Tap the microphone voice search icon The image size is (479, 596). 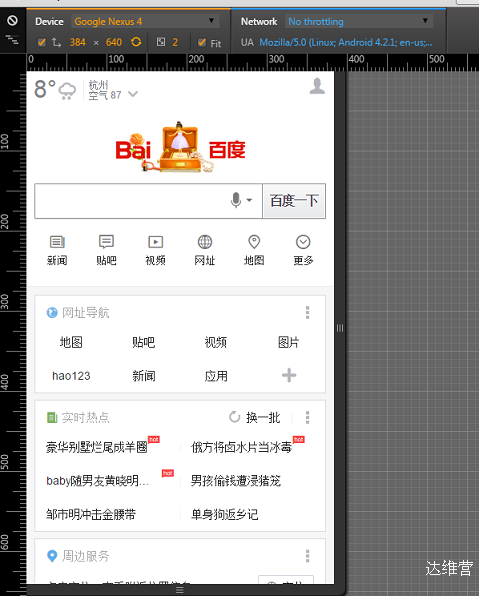(236, 200)
